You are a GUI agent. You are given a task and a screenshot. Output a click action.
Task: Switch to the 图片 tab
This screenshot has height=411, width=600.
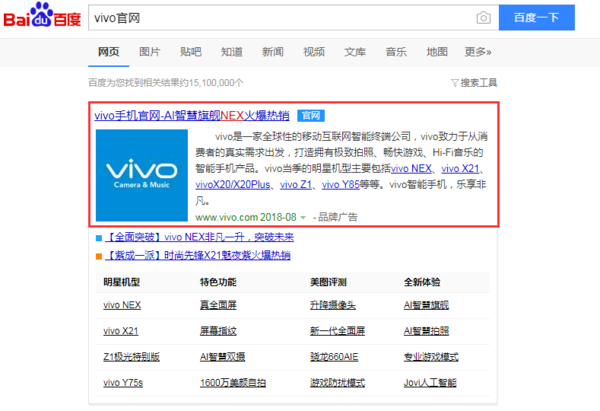point(150,52)
